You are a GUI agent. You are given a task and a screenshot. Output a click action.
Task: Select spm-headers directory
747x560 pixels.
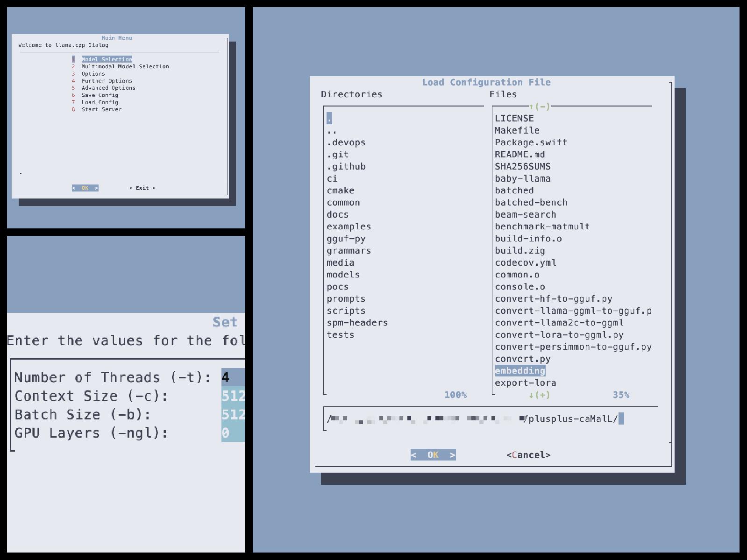tap(357, 323)
